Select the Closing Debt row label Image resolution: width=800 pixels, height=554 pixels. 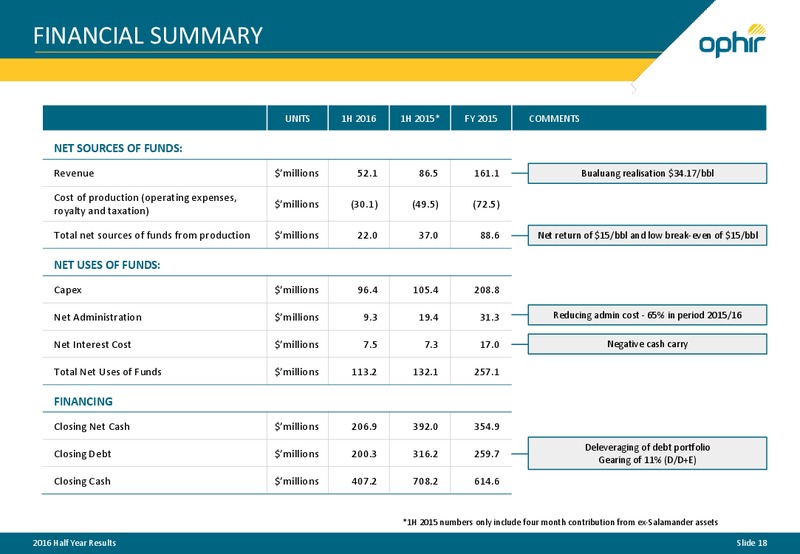[82, 454]
